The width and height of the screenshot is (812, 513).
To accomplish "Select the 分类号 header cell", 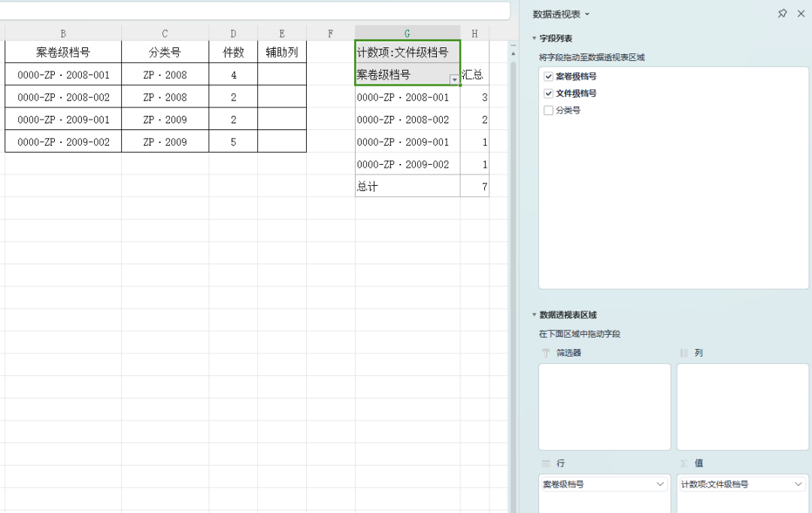I will 165,53.
